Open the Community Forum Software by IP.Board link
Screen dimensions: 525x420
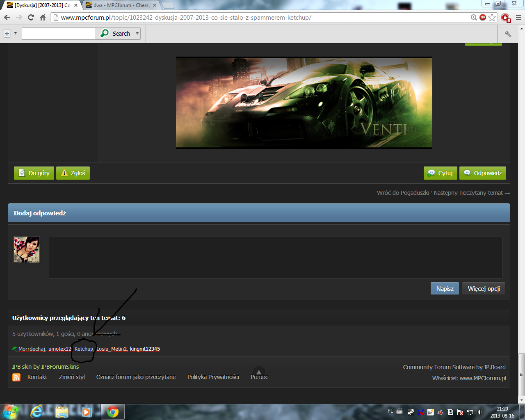[x=454, y=367]
